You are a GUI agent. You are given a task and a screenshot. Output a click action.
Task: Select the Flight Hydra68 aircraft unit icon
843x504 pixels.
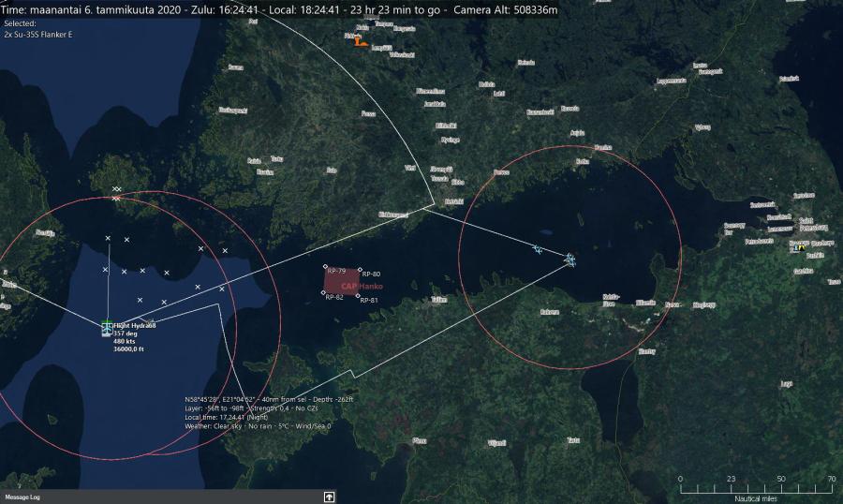tap(107, 327)
